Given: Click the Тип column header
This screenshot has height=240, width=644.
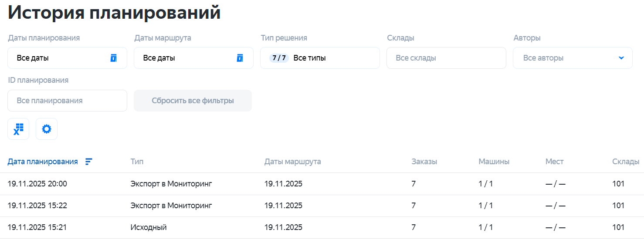Looking at the screenshot, I should (x=137, y=162).
